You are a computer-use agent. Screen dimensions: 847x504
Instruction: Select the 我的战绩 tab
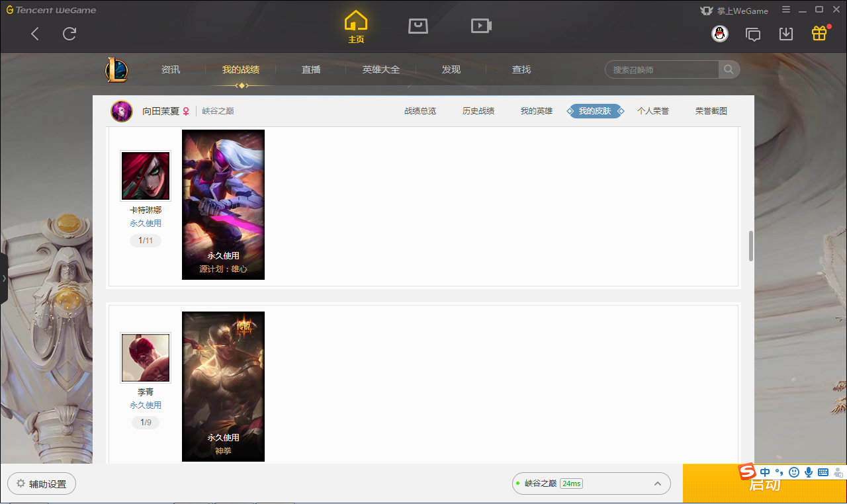(241, 69)
